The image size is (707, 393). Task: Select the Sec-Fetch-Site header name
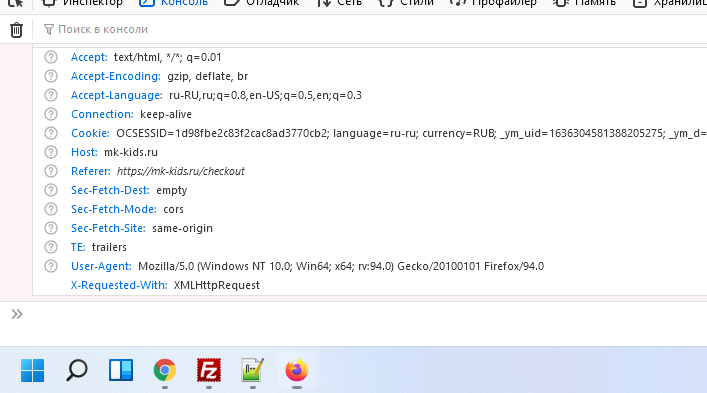pos(108,228)
